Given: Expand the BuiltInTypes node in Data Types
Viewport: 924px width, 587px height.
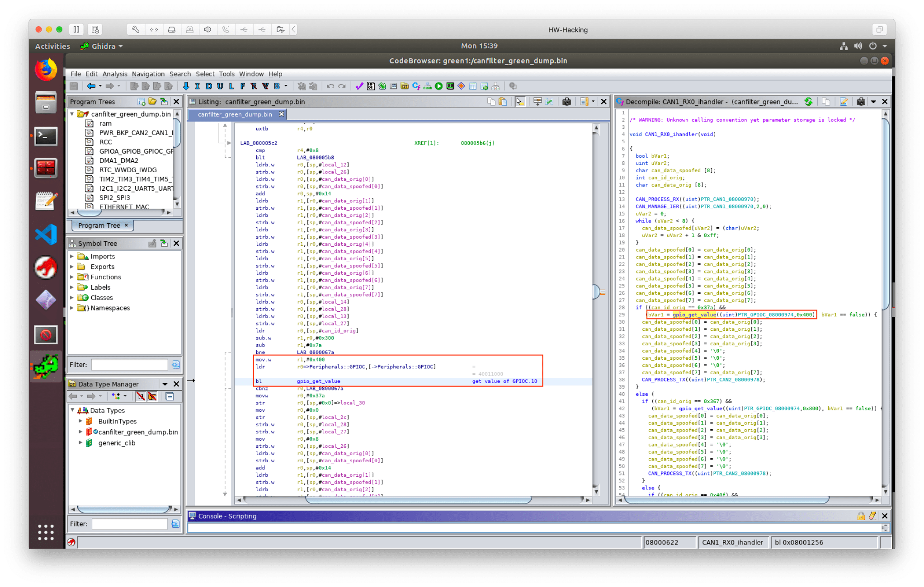Looking at the screenshot, I should [80, 421].
